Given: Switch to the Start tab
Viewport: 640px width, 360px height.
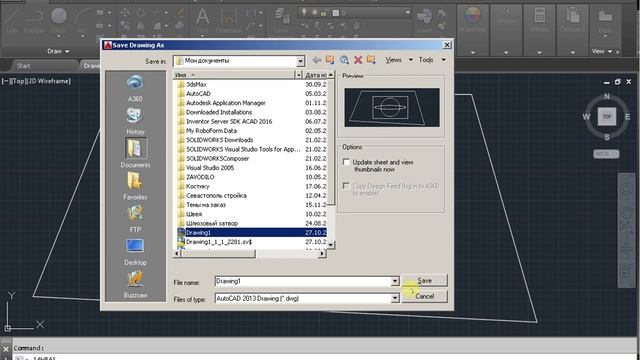Looking at the screenshot, I should tap(23, 66).
